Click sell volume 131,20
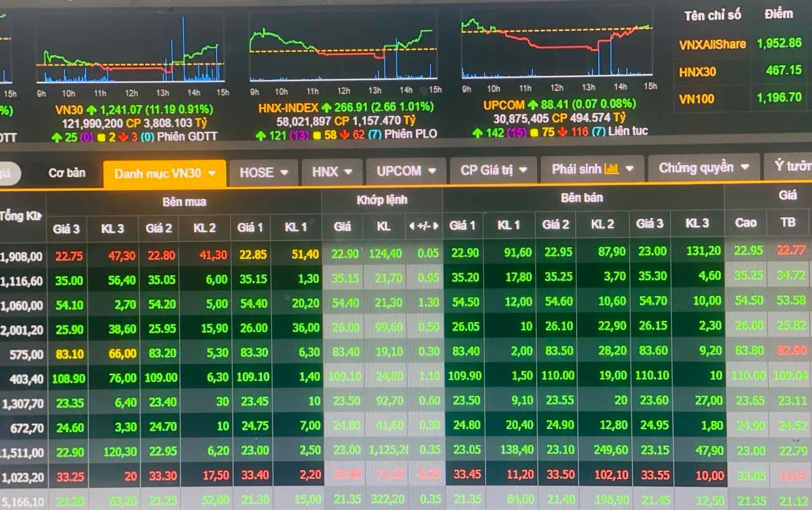 [x=704, y=251]
